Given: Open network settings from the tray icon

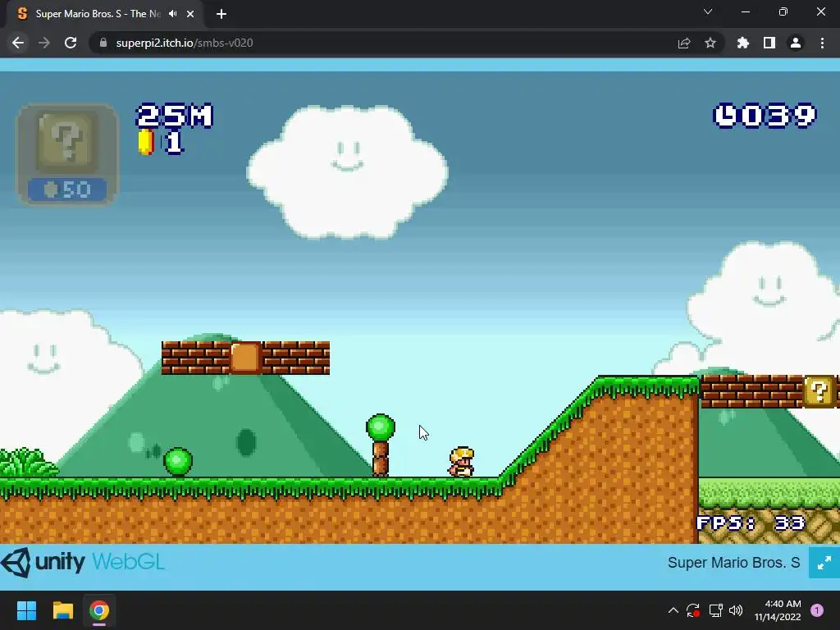Looking at the screenshot, I should pyautogui.click(x=715, y=610).
